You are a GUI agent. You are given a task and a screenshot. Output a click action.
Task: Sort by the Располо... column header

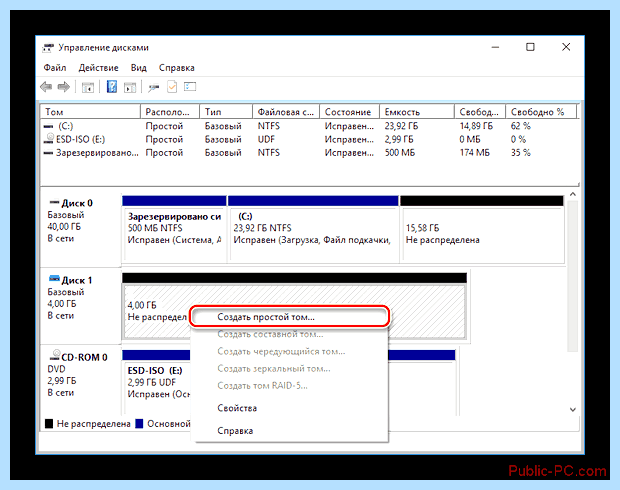point(170,112)
